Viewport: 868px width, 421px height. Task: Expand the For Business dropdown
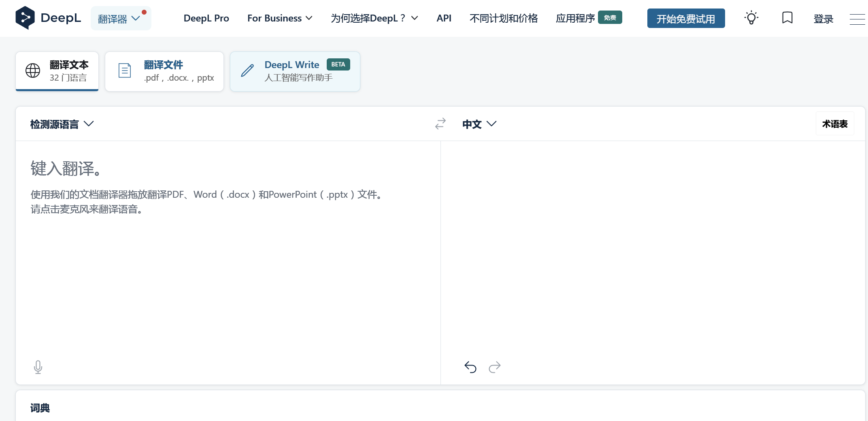coord(280,18)
